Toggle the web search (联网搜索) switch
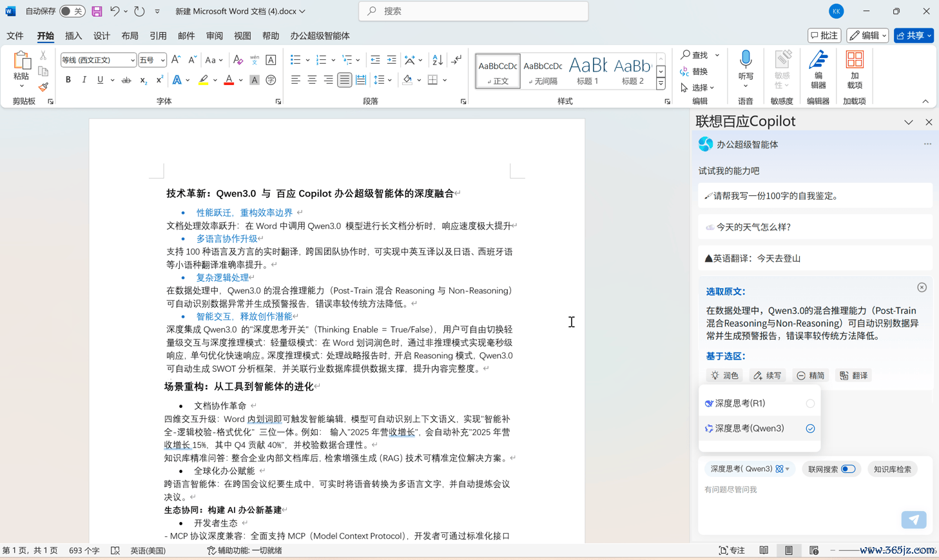Viewport: 939px width, 560px height. 848,469
